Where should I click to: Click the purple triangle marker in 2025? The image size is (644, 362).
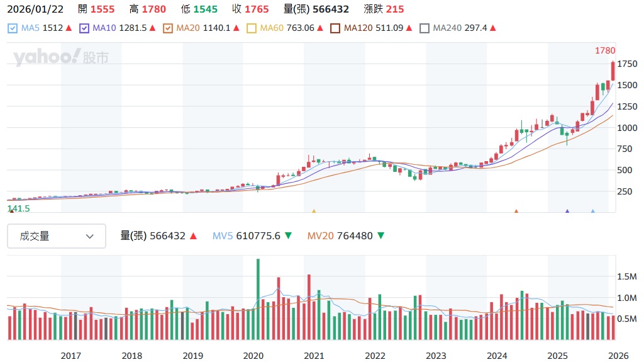(x=567, y=212)
